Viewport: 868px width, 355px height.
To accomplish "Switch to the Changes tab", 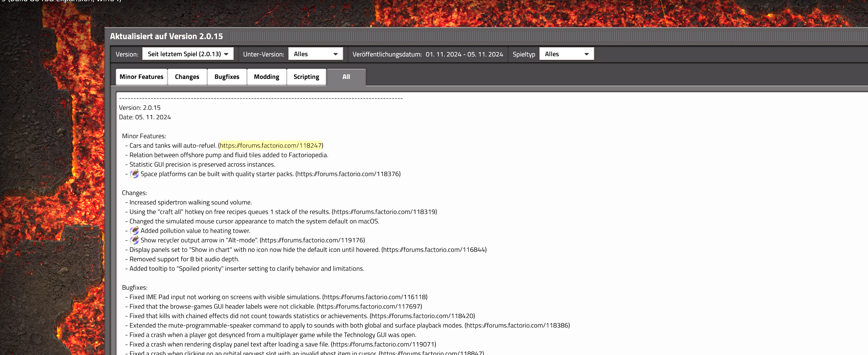I will [187, 77].
